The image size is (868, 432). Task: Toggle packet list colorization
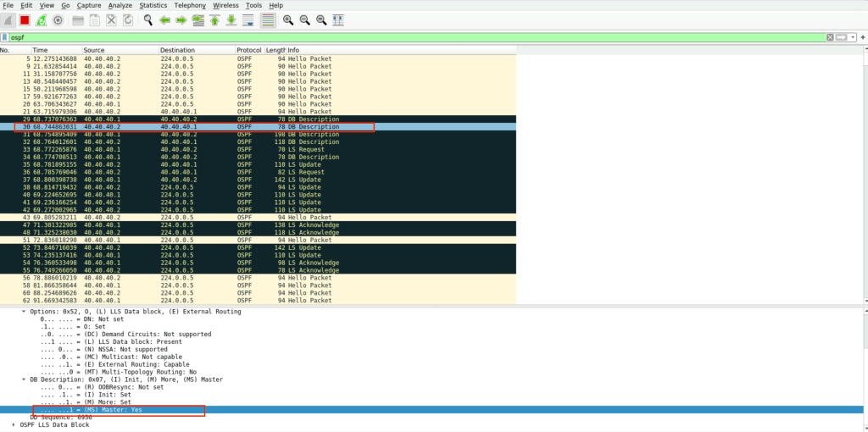268,19
